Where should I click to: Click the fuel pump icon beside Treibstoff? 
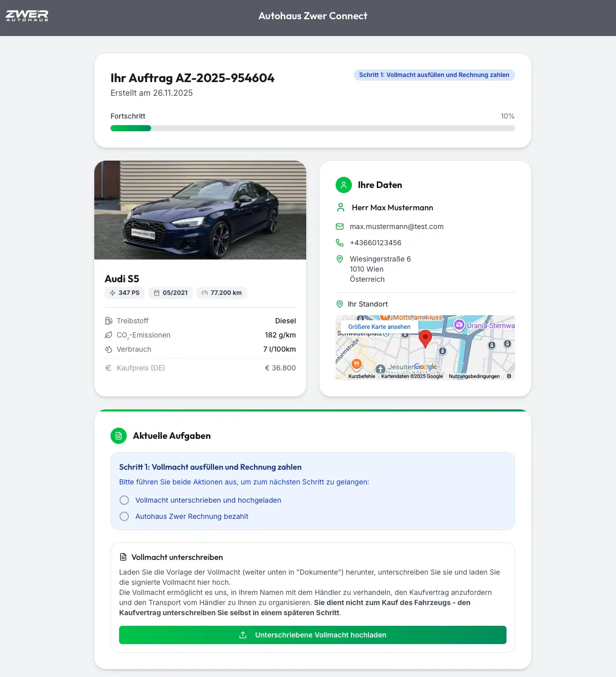[x=108, y=320]
